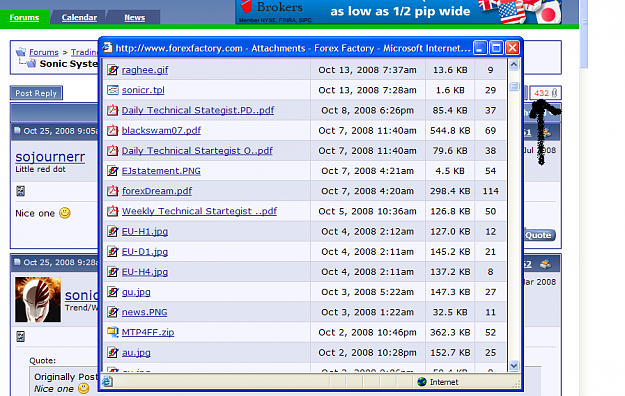The width and height of the screenshot is (625, 396).
Task: Click the forum folder icon beside the Forums breadcrumb
Action: coord(21,52)
